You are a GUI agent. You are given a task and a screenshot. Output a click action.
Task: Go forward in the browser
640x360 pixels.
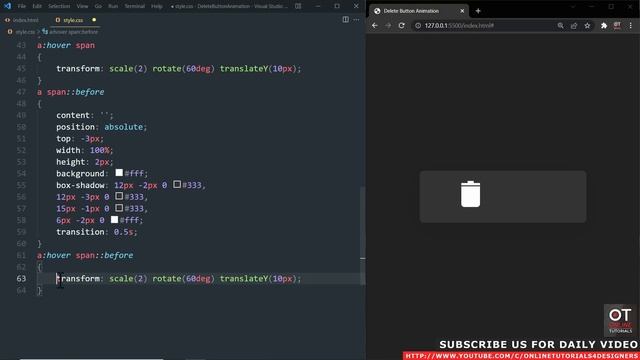388,25
